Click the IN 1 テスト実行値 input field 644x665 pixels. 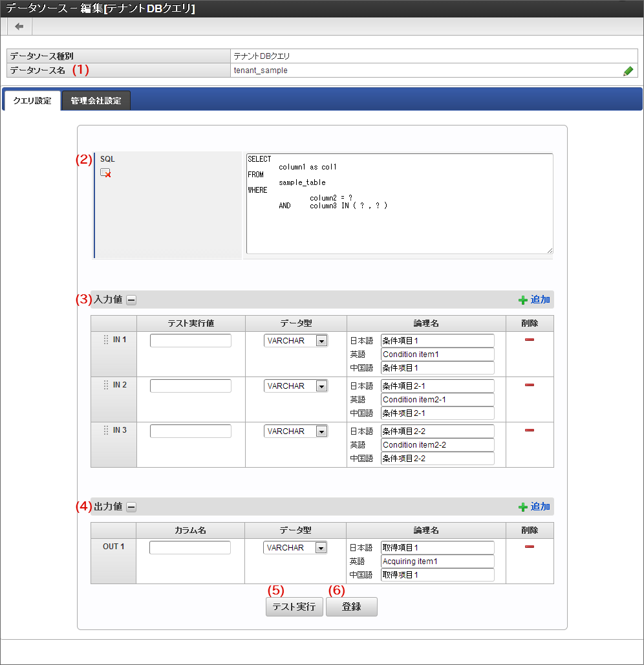[x=190, y=341]
